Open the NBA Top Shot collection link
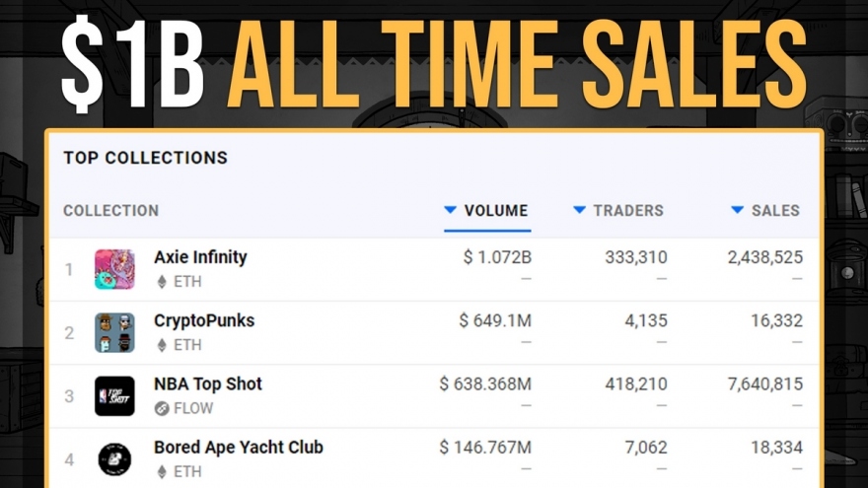The height and width of the screenshot is (488, 868). pyautogui.click(x=208, y=383)
